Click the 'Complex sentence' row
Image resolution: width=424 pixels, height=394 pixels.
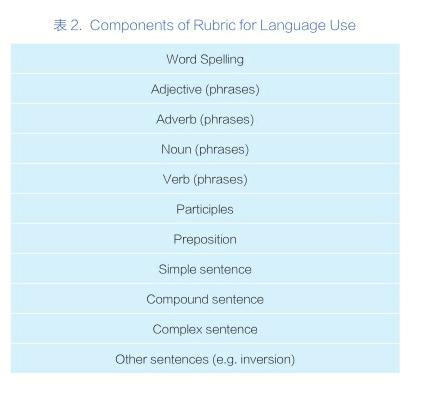click(205, 329)
